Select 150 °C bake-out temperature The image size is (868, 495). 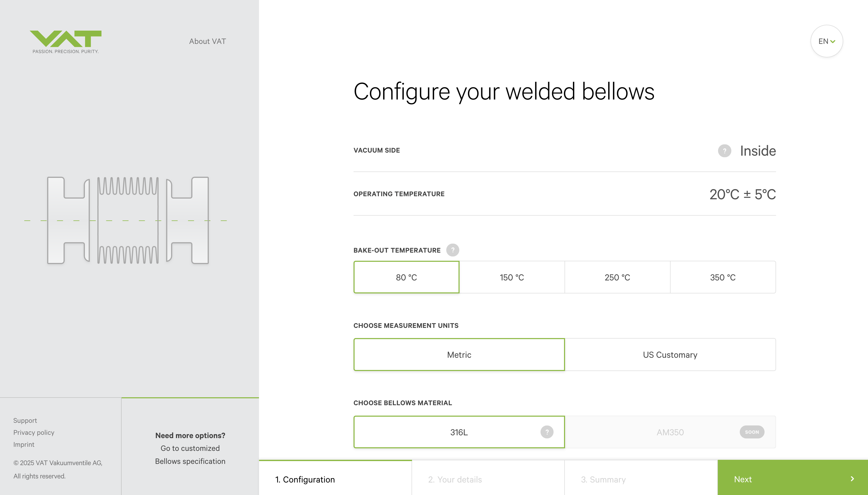512,277
